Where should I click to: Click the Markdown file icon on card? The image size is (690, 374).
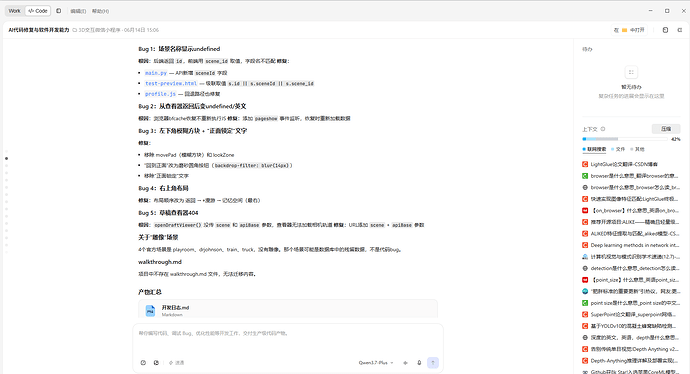[x=150, y=311]
